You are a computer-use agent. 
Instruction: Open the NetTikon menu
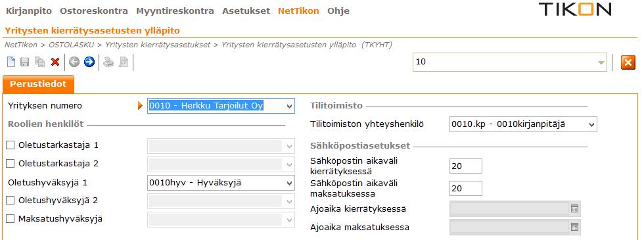(x=298, y=11)
